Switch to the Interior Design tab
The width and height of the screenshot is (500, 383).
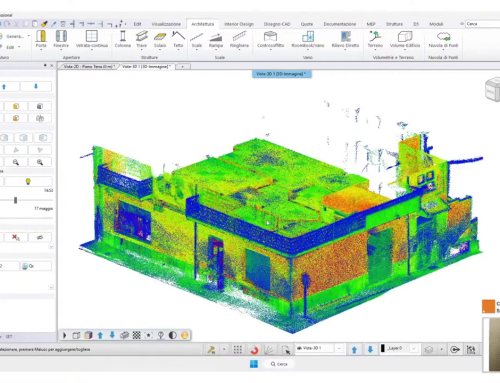[239, 24]
